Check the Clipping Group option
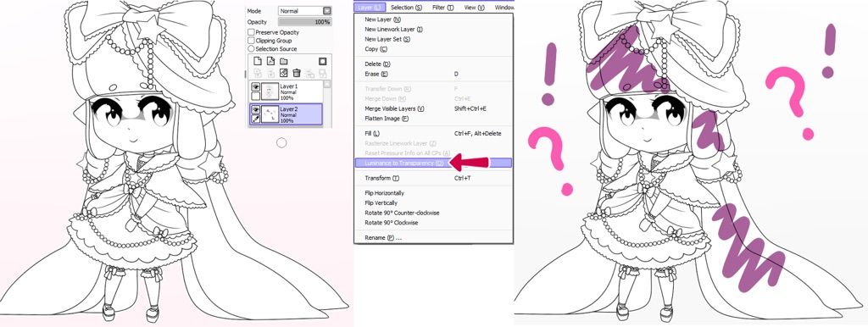 251,41
